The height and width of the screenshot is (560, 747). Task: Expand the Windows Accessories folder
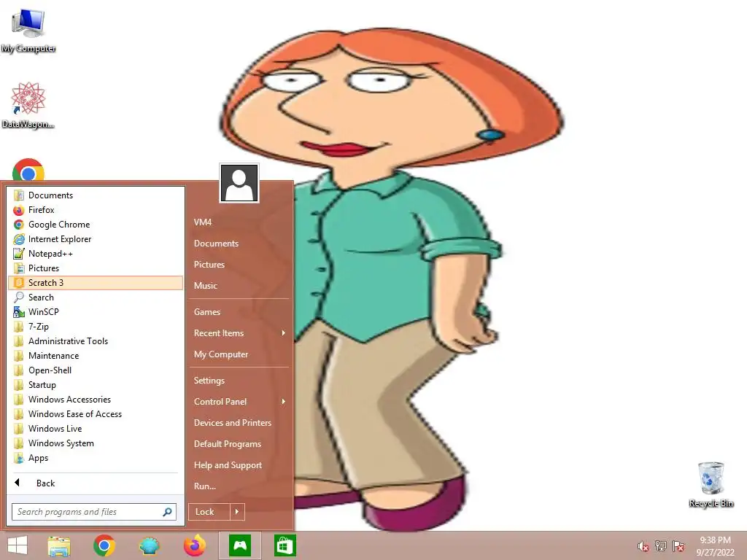(x=96, y=400)
